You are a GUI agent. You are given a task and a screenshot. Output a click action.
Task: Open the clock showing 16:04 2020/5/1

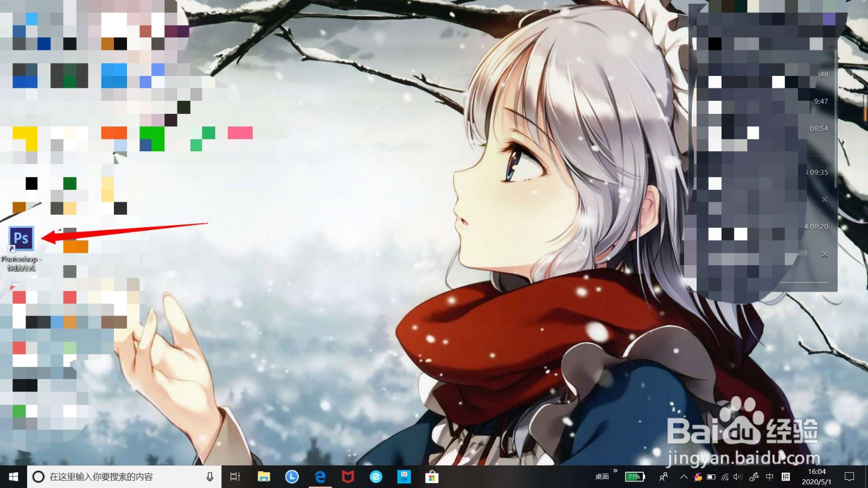[816, 477]
